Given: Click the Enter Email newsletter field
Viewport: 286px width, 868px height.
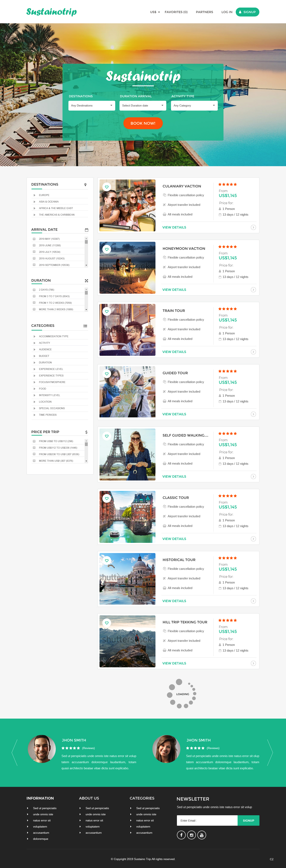Looking at the screenshot, I should (207, 821).
